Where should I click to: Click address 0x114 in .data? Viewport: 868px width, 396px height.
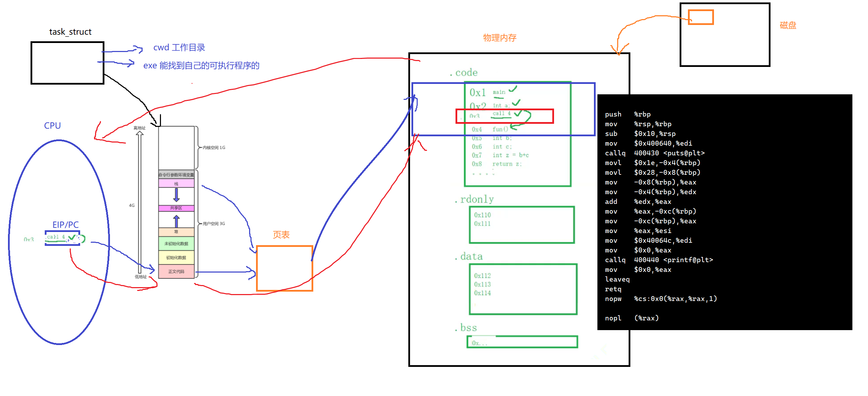click(482, 293)
